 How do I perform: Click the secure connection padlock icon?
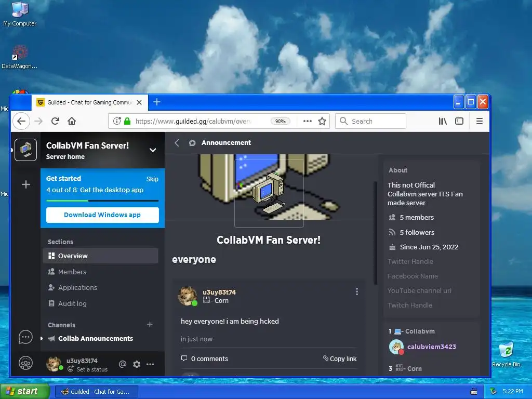tap(127, 121)
